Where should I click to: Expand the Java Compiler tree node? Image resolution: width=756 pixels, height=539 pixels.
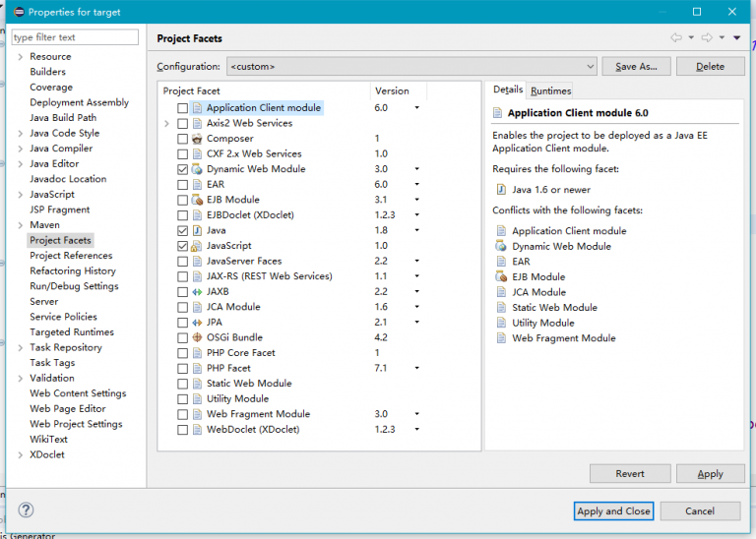tap(21, 149)
